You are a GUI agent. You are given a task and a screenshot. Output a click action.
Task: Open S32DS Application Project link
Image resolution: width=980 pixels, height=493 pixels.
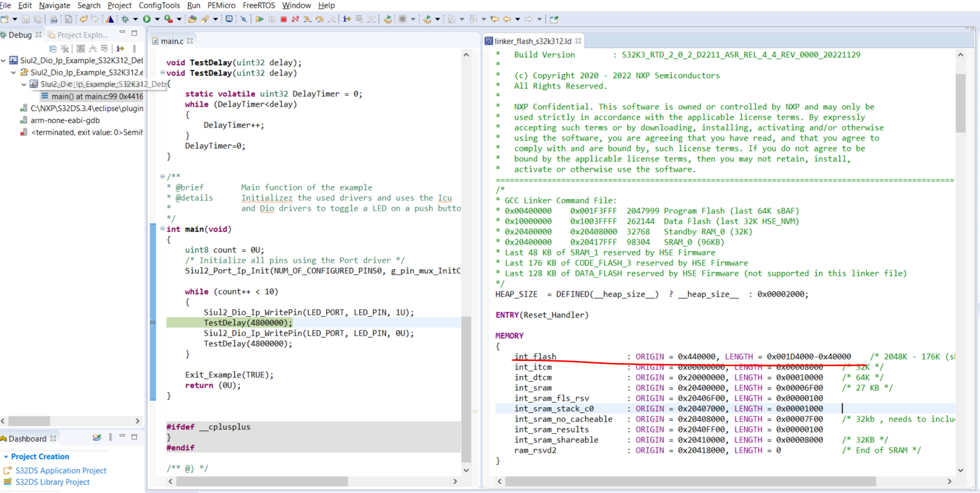[60, 470]
